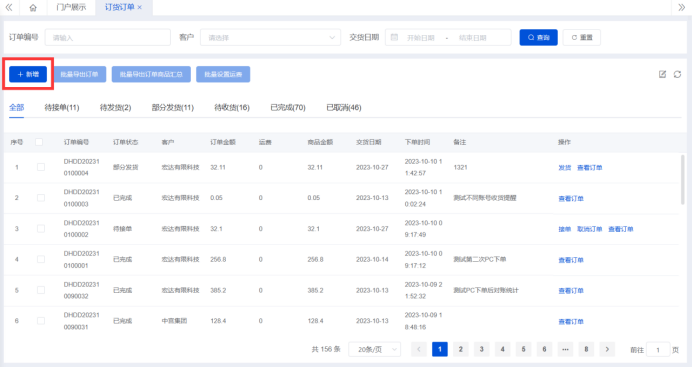Click the 批量设置运费 button

pyautogui.click(x=223, y=74)
